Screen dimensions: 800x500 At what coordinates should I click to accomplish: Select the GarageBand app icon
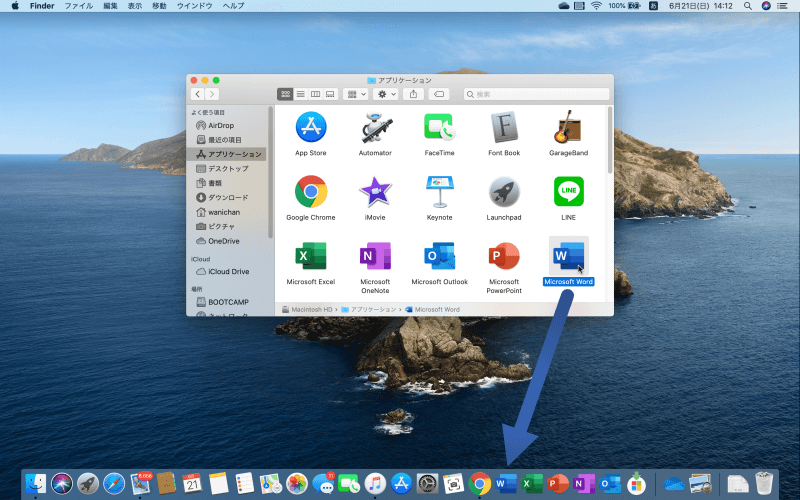tap(568, 127)
